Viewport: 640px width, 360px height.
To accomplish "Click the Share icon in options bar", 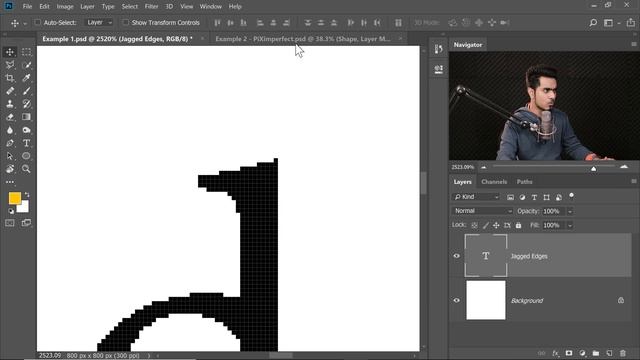I will (x=631, y=23).
